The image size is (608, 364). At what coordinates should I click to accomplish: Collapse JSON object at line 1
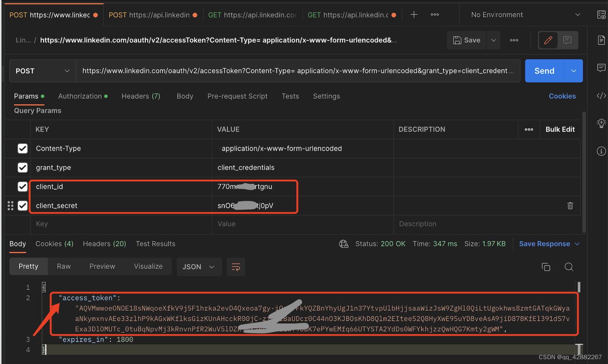[x=44, y=287]
